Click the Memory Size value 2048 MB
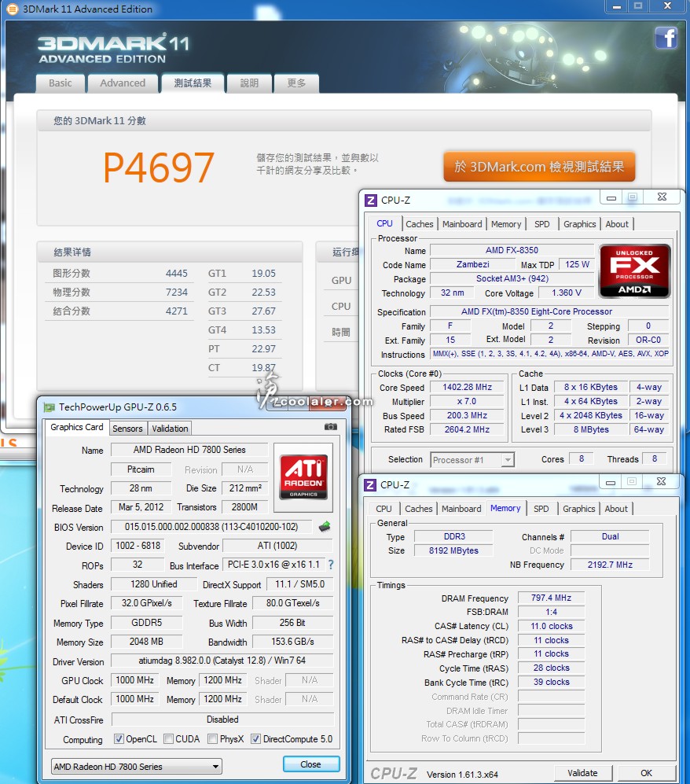The image size is (690, 784). coord(146,642)
